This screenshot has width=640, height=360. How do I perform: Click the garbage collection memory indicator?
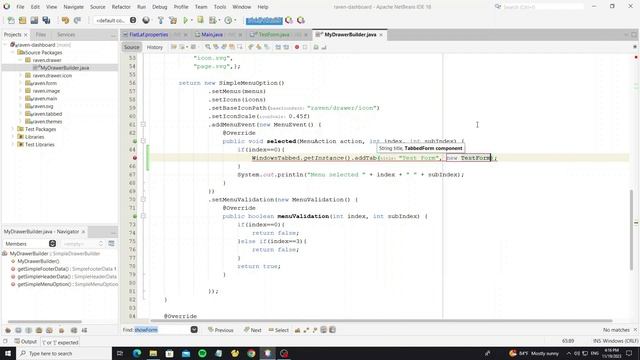tap(264, 20)
